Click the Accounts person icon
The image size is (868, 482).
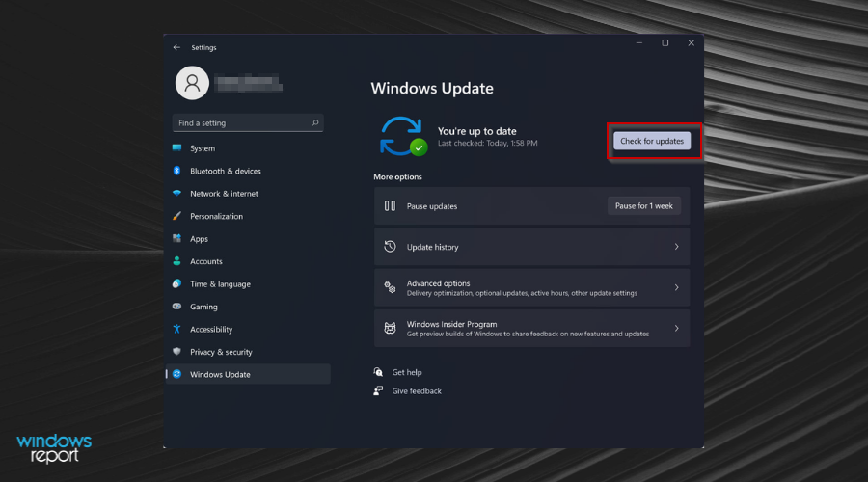[x=177, y=261]
